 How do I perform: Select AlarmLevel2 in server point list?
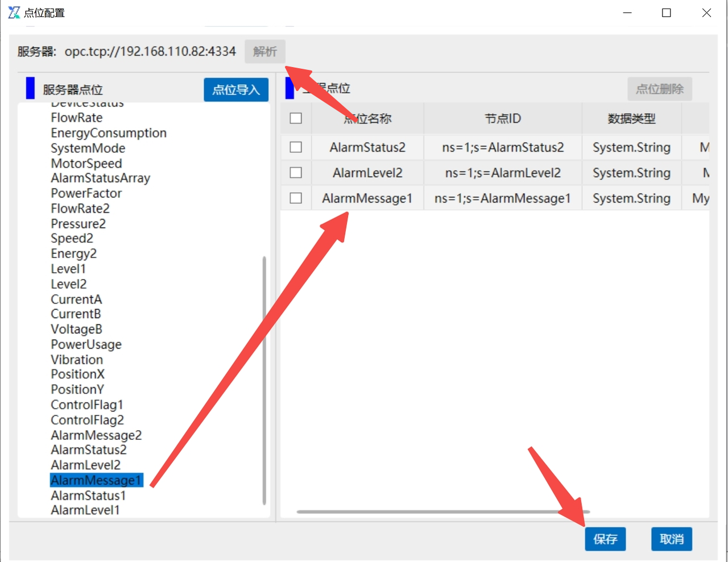[x=86, y=465]
